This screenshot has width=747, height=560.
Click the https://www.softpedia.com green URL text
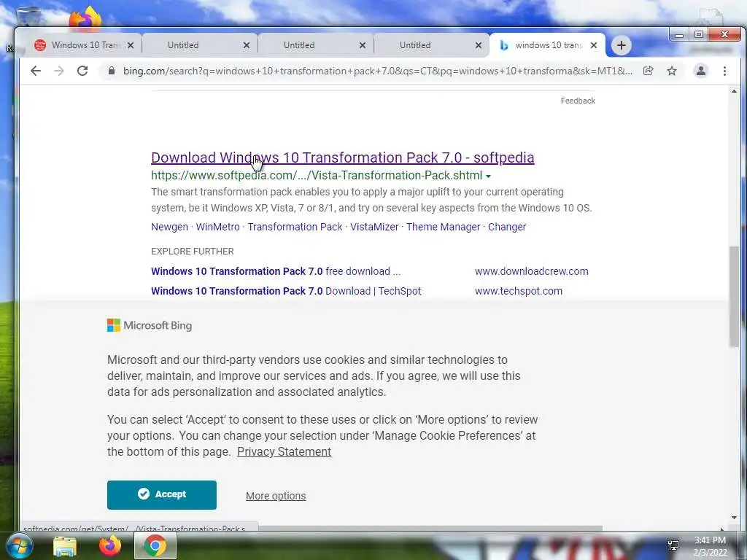[317, 176]
